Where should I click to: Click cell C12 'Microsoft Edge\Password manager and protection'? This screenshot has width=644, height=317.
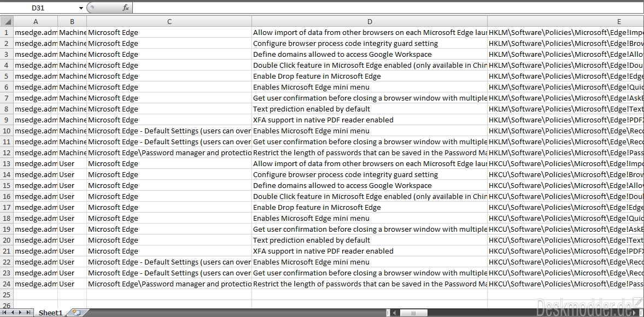(x=169, y=152)
